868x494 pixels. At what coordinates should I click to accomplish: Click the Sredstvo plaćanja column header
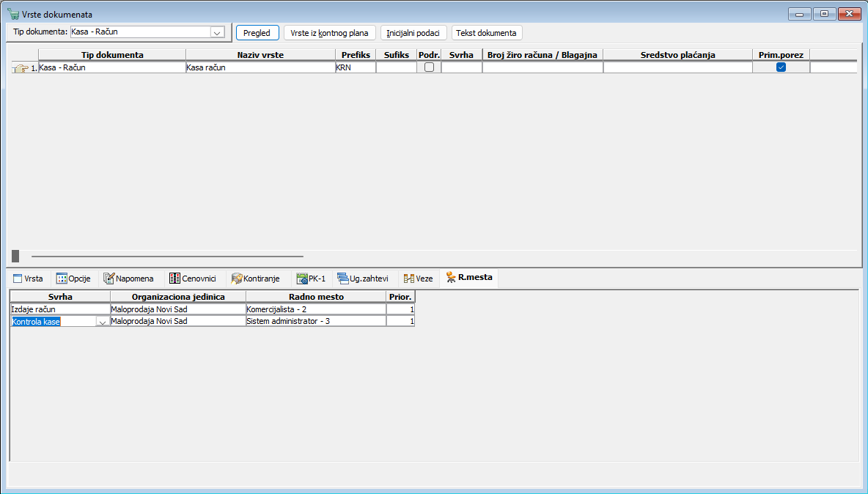pyautogui.click(x=677, y=55)
